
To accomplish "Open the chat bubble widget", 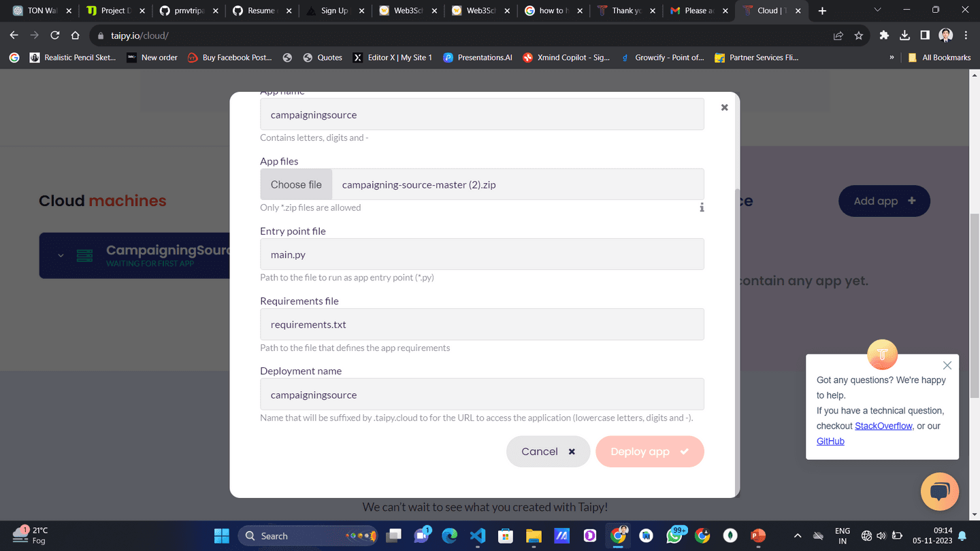I will (940, 491).
